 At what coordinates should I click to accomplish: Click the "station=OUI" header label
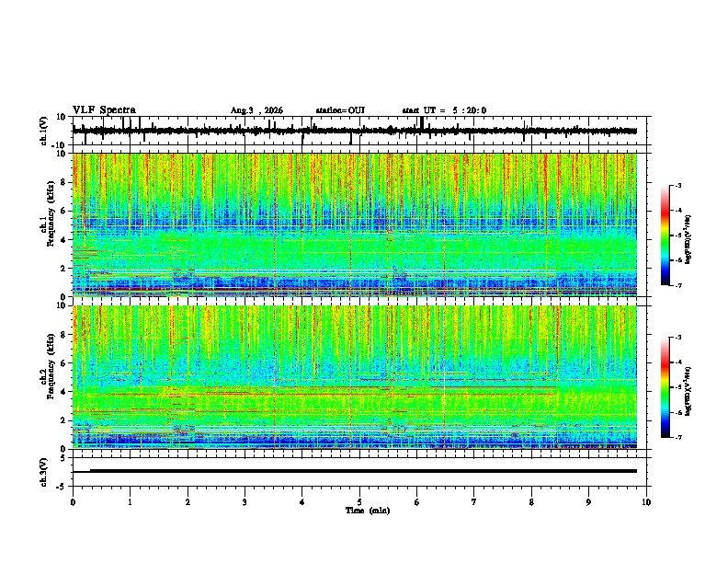coord(340,110)
